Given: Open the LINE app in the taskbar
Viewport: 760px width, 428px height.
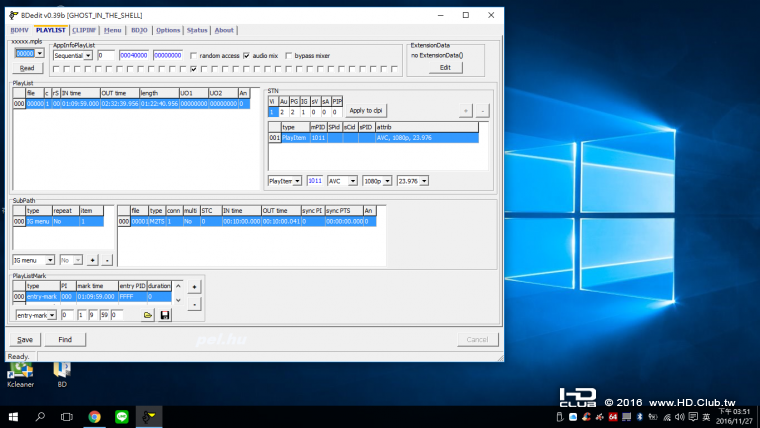Looking at the screenshot, I should click(x=122, y=416).
